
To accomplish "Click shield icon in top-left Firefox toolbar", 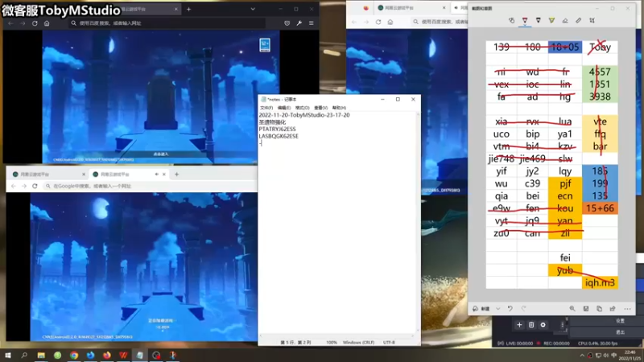I will click(287, 23).
